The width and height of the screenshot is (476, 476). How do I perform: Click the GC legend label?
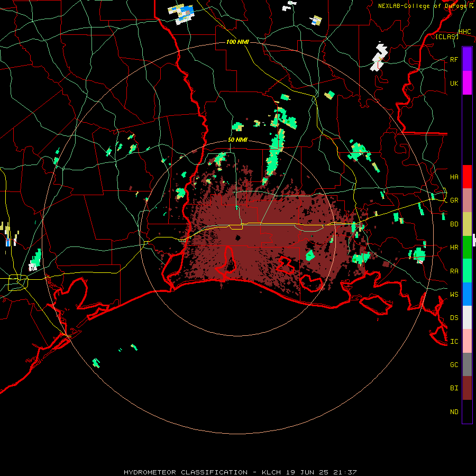point(454,364)
